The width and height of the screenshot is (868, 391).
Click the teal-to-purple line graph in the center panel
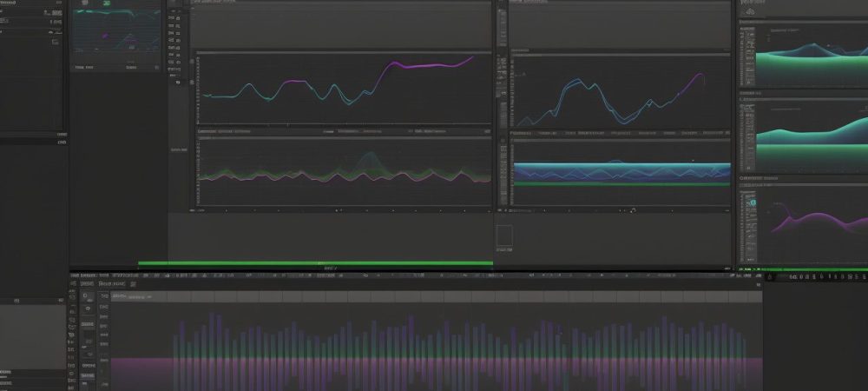(344, 89)
